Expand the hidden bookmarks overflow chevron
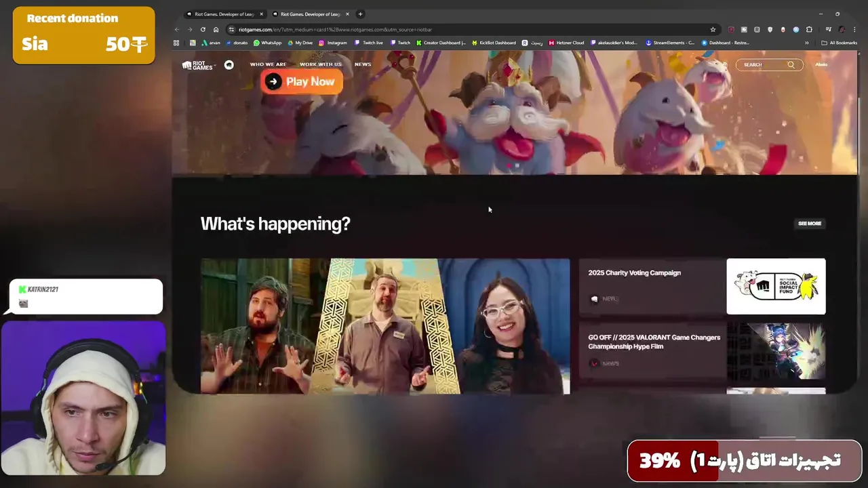The height and width of the screenshot is (488, 868). pos(806,43)
